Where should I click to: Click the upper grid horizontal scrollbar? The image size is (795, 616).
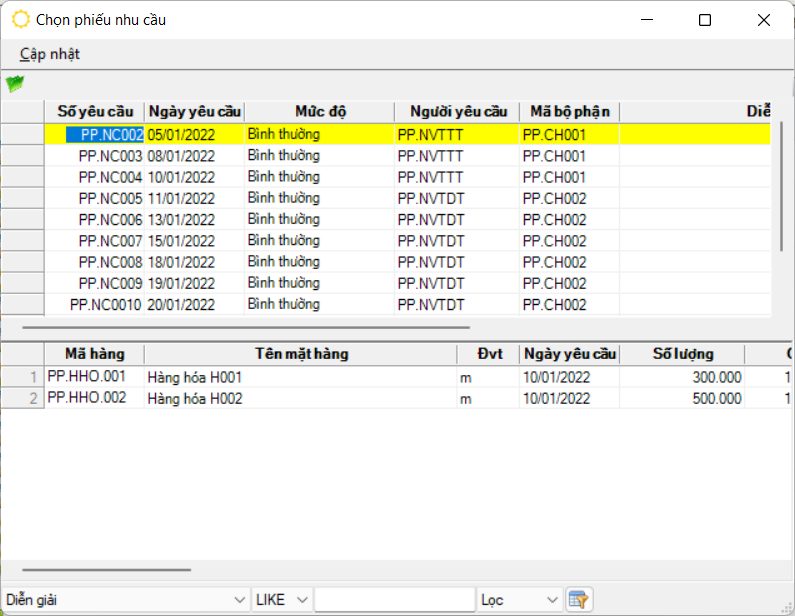coord(246,326)
